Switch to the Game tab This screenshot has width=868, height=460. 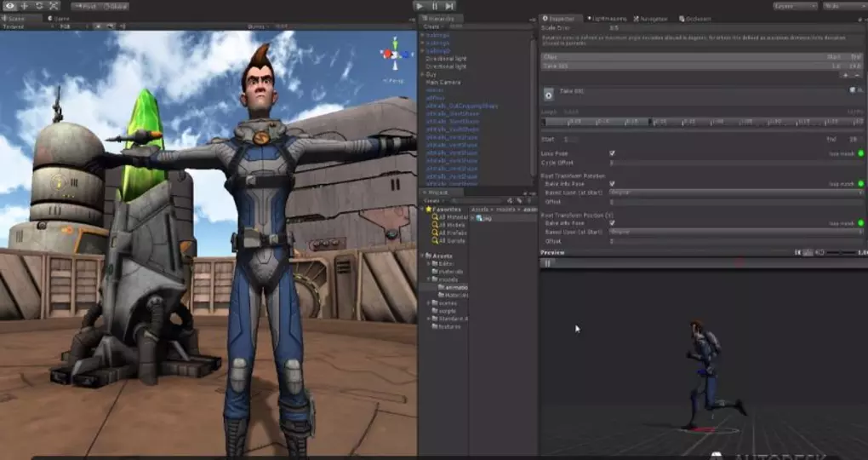61,17
